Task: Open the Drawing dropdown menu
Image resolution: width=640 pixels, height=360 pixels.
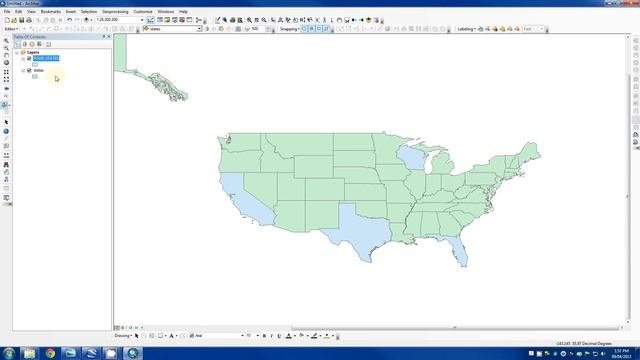Action: [123, 336]
